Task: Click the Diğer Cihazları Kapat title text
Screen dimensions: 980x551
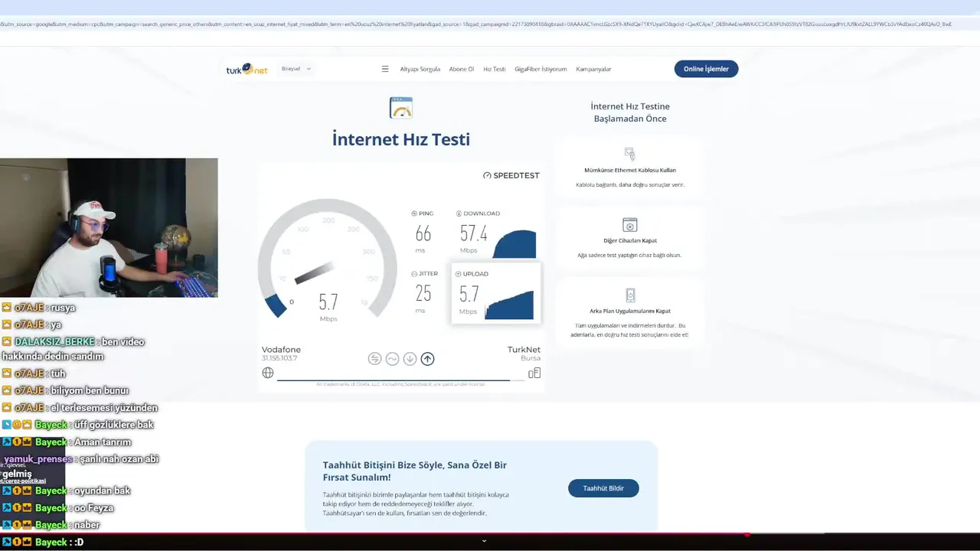Action: click(x=630, y=240)
